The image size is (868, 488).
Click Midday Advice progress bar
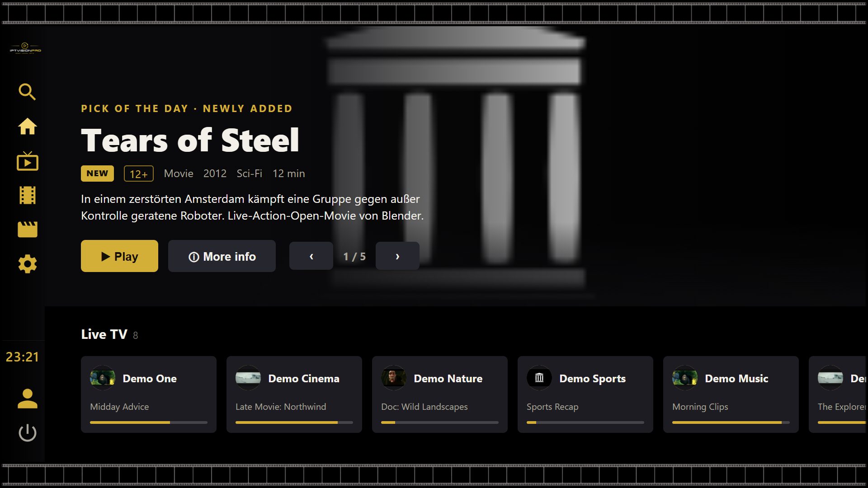coord(149,422)
